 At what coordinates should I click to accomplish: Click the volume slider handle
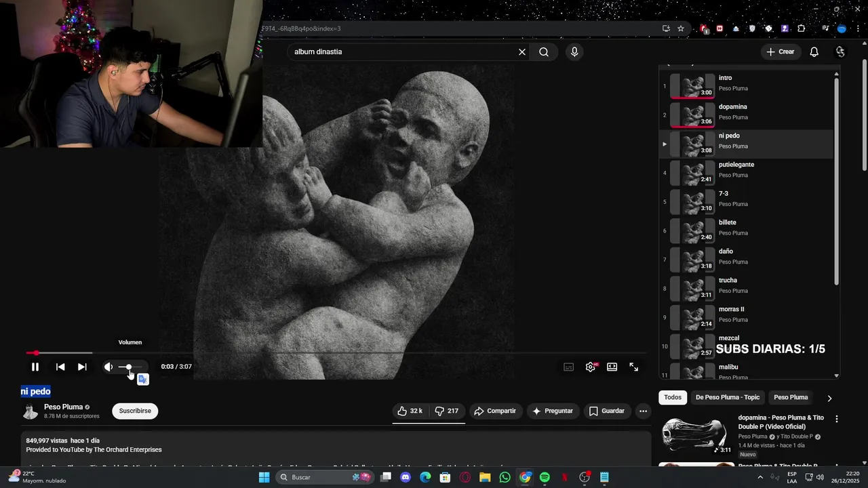click(x=129, y=367)
